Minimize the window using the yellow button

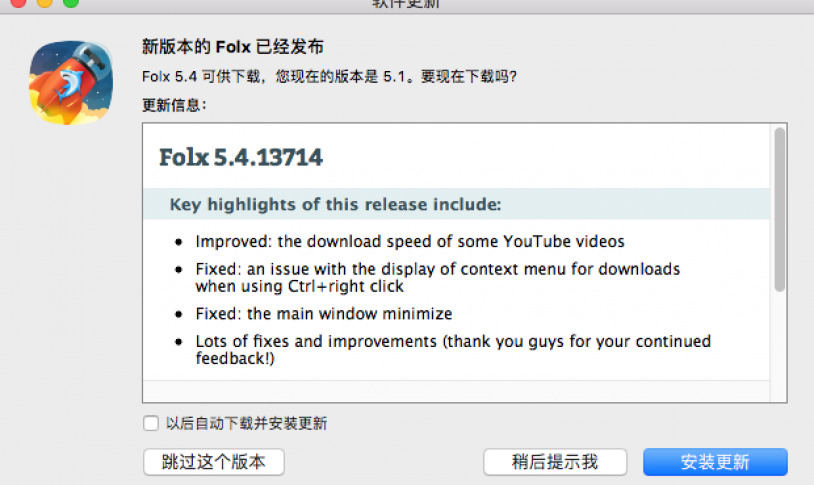coord(45,2)
